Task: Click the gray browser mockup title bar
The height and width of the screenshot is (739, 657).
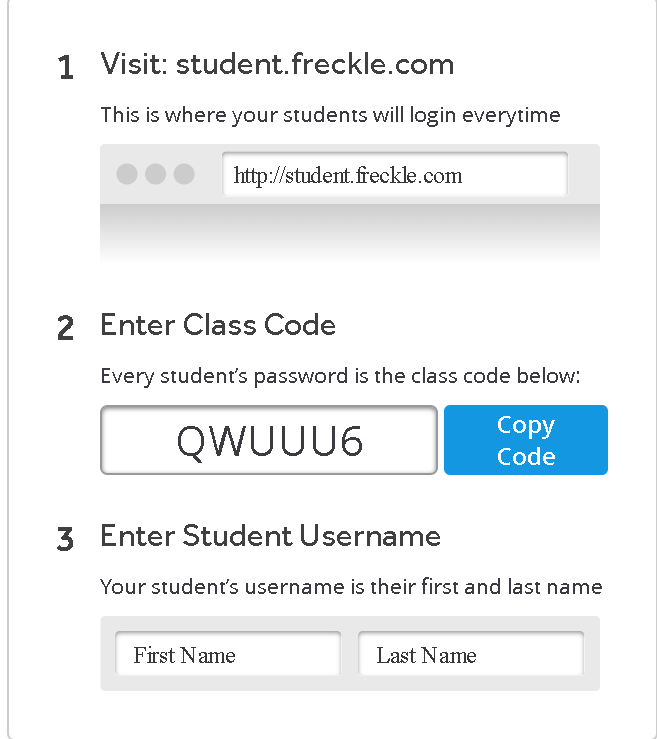Action: coord(350,174)
